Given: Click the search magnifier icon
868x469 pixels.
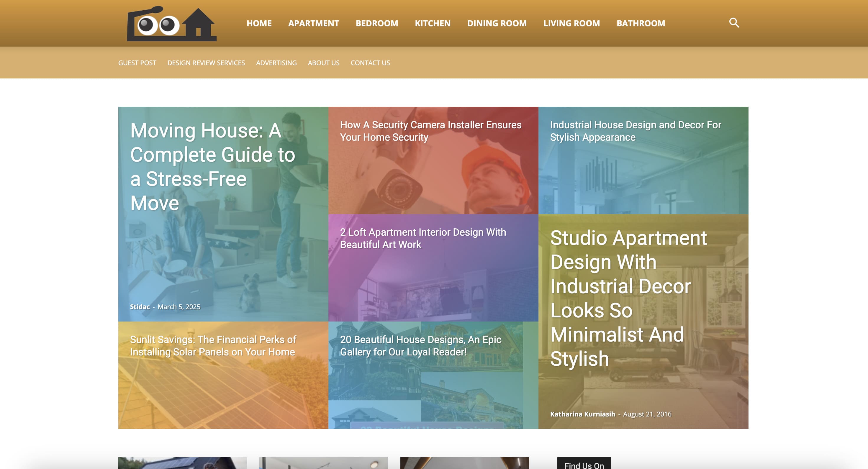Looking at the screenshot, I should [x=734, y=23].
